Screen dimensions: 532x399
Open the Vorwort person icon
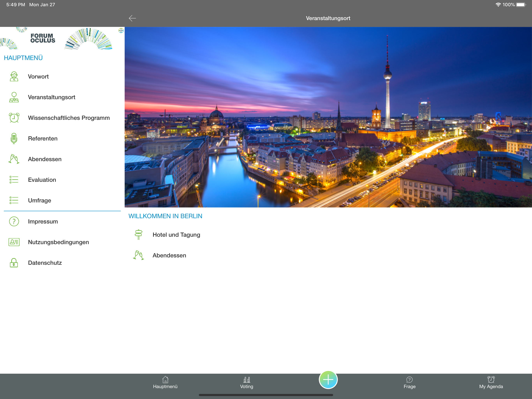(14, 77)
